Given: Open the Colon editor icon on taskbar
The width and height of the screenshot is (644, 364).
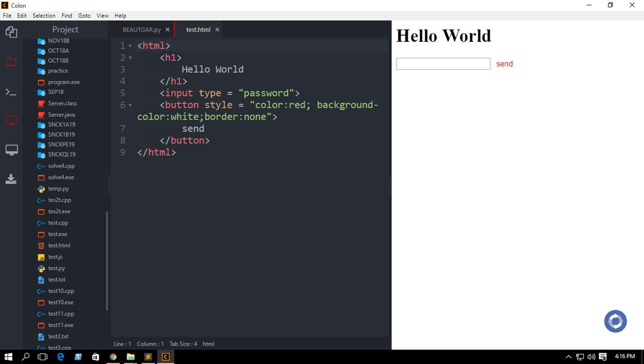Looking at the screenshot, I should point(166,356).
